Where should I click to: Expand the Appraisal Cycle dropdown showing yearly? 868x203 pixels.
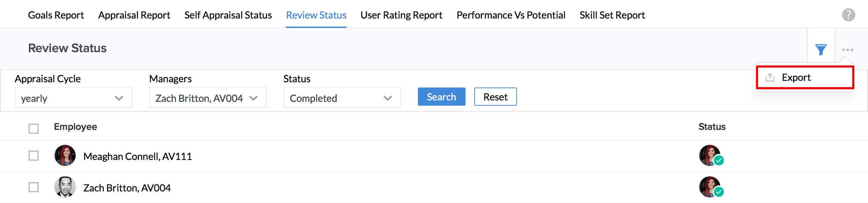73,98
